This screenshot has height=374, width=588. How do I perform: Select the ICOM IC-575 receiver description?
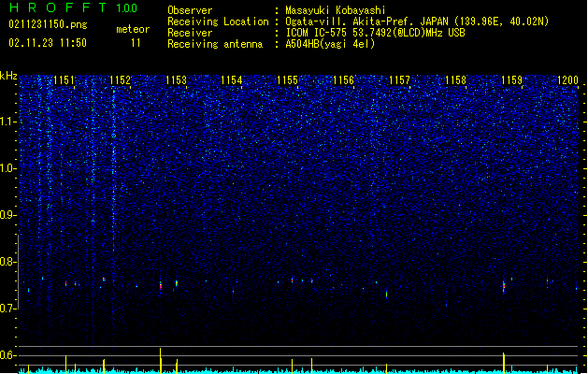coord(375,33)
